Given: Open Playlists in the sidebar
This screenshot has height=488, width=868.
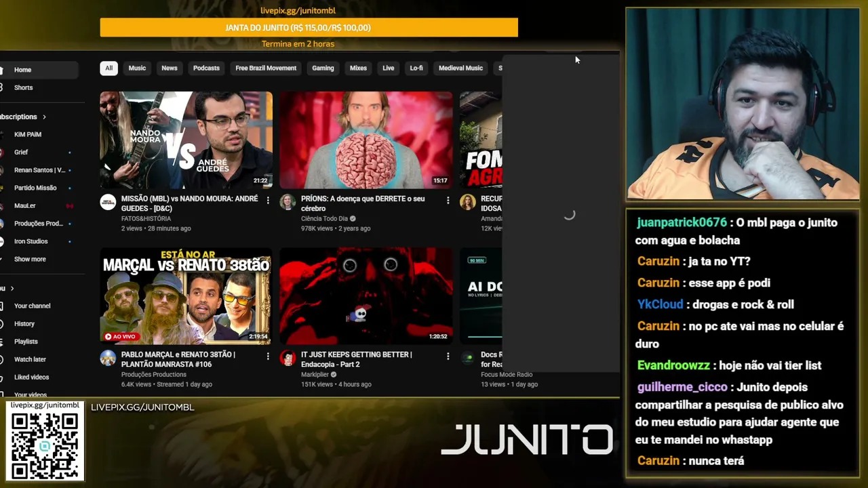Looking at the screenshot, I should tap(38, 342).
